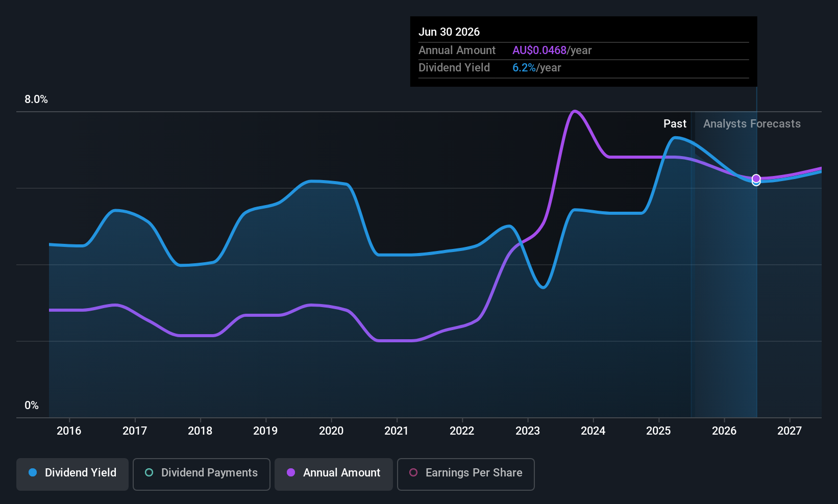Click the blue Dividend Yield legend dot
The width and height of the screenshot is (838, 504).
coord(33,472)
